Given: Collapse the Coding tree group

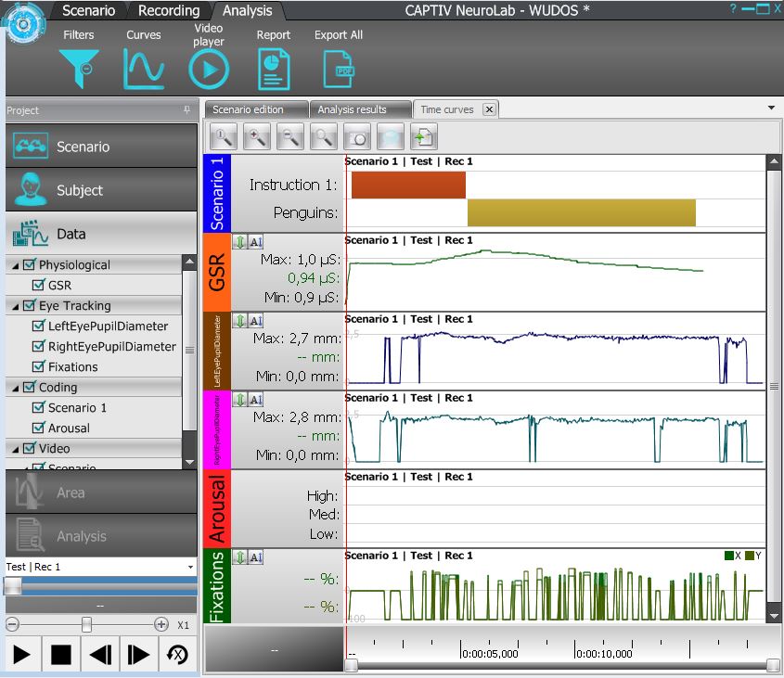Looking at the screenshot, I should (x=16, y=388).
